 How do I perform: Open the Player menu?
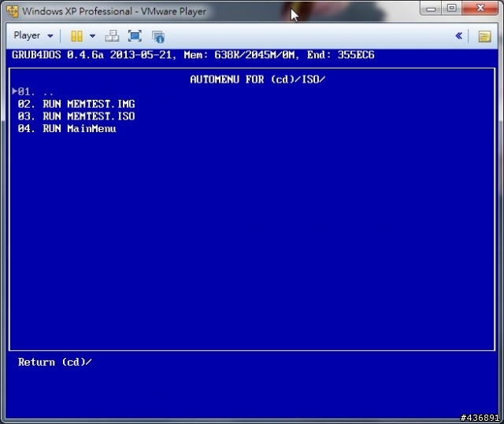(x=33, y=35)
